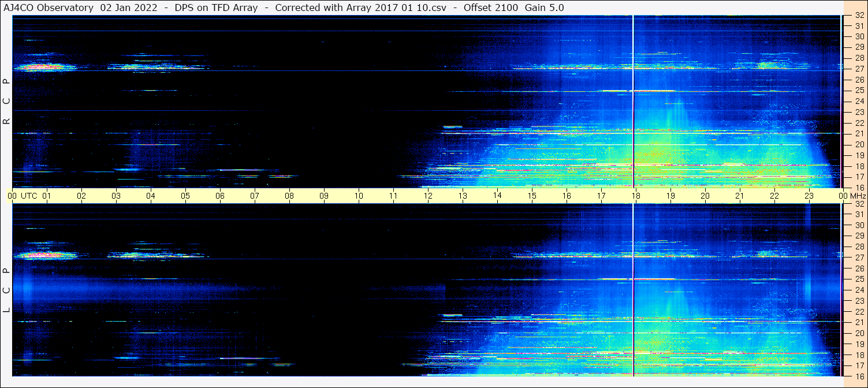868x388 pixels.
Task: Click hour '04' on the time axis
Action: tap(151, 196)
